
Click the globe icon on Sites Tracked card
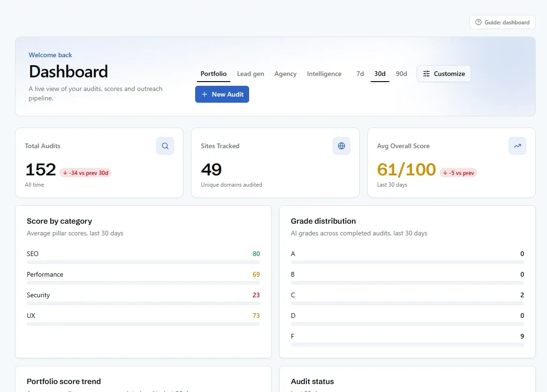pos(342,146)
